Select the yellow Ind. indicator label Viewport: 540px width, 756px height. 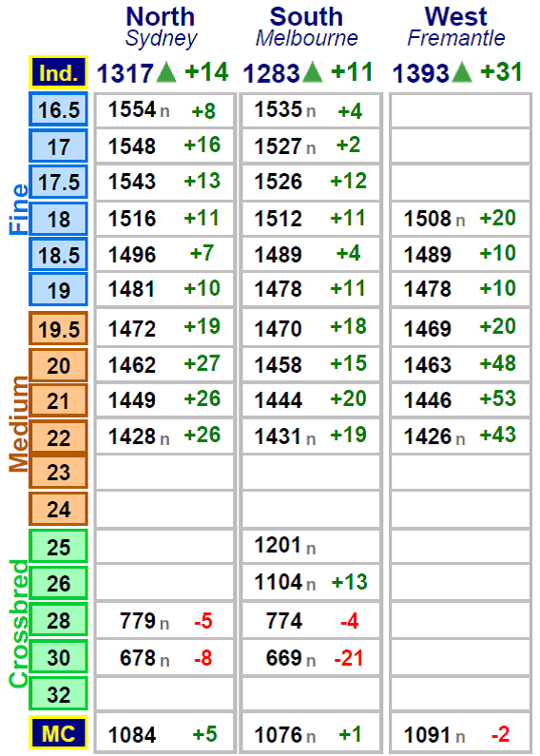point(58,73)
